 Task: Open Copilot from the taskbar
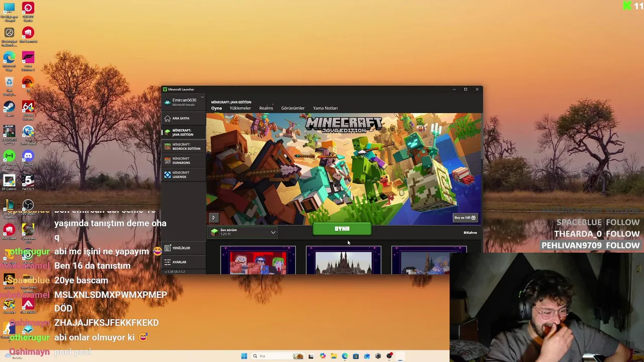pos(323,356)
